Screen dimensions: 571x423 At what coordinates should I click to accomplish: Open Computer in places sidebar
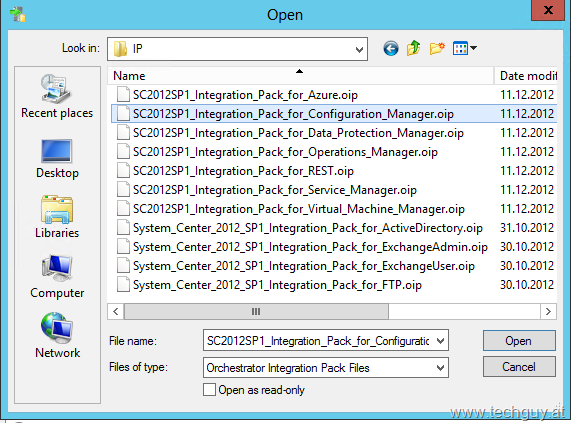(57, 277)
